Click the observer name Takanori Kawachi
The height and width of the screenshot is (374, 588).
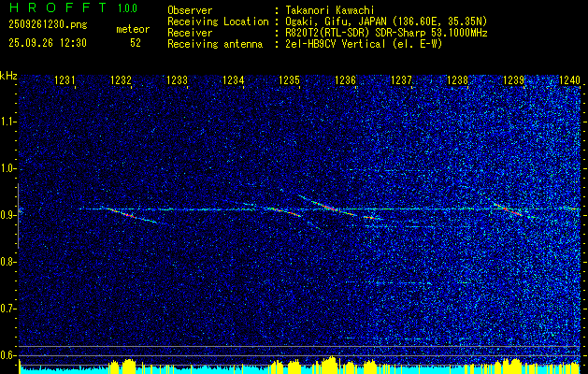330,10
